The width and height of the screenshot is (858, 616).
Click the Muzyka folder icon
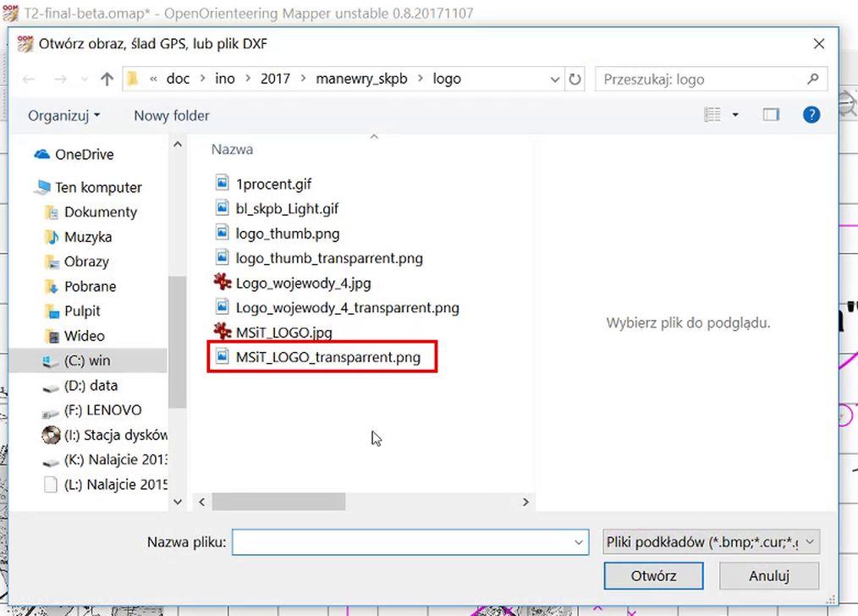pos(52,237)
